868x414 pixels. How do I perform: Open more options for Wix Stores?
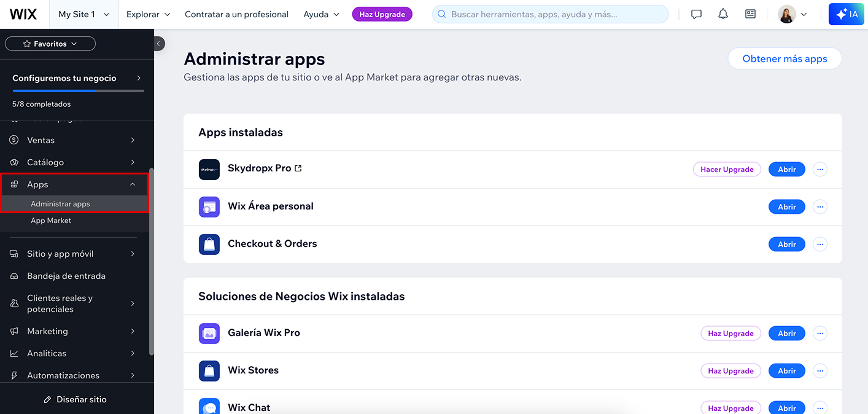[820, 371]
